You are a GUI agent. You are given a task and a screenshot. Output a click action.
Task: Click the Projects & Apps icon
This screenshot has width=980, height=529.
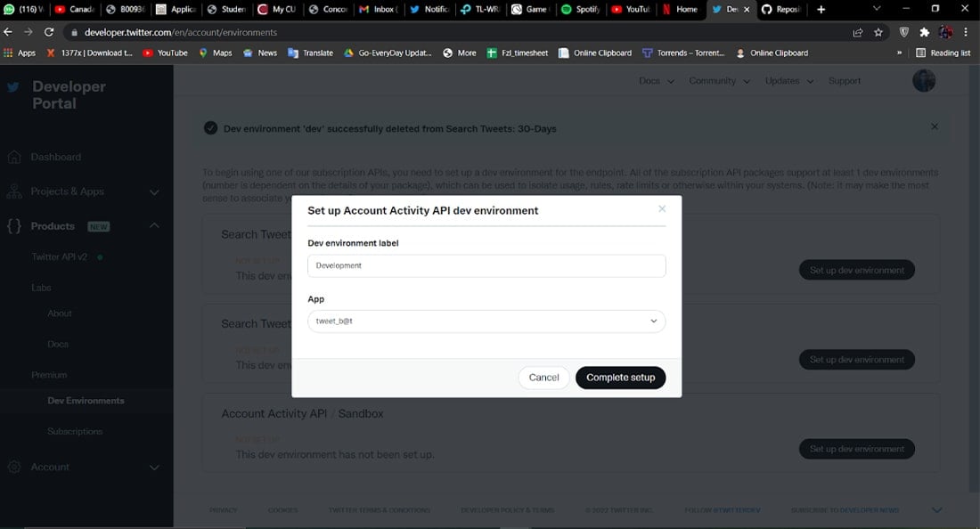click(x=13, y=191)
